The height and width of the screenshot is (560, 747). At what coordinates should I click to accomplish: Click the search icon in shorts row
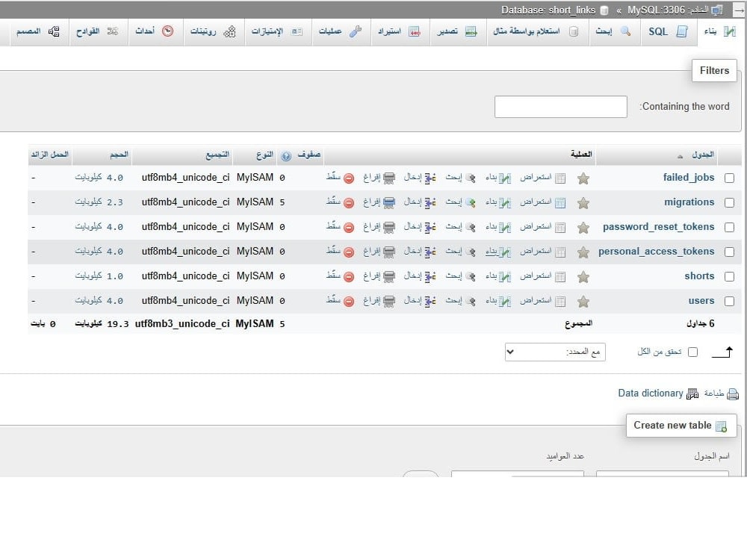(471, 277)
